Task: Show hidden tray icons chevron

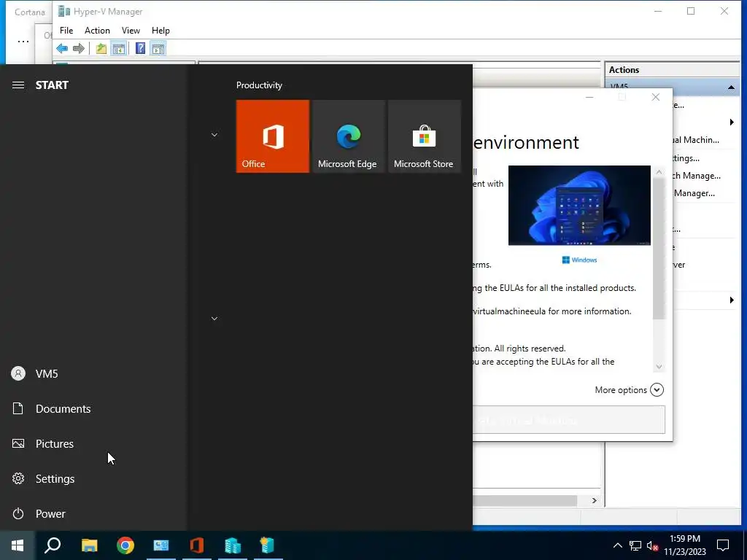Action: [x=617, y=545]
